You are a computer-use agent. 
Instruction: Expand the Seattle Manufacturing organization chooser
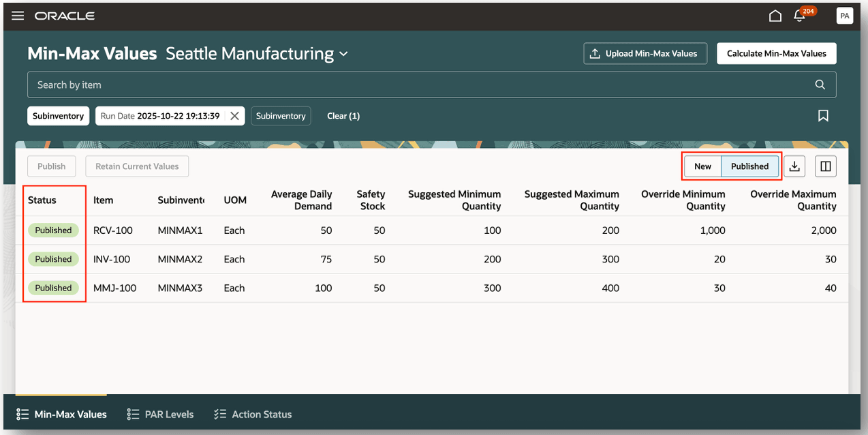click(x=343, y=53)
